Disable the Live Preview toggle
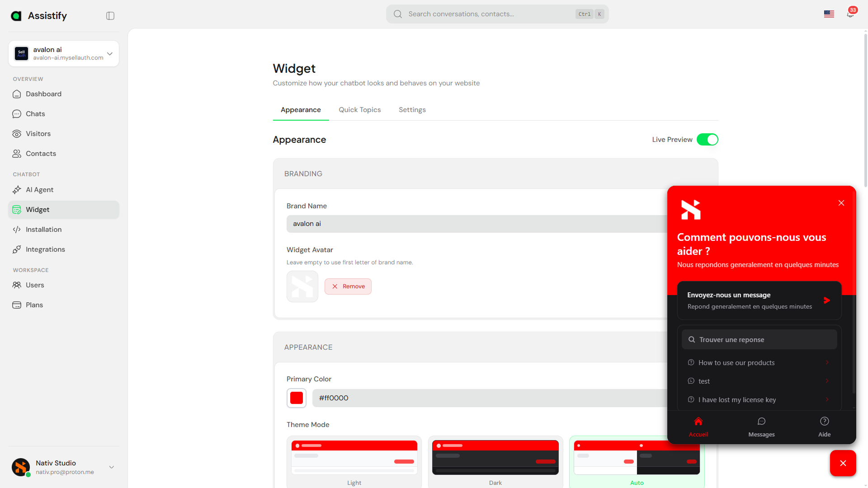This screenshot has height=488, width=868. (708, 140)
